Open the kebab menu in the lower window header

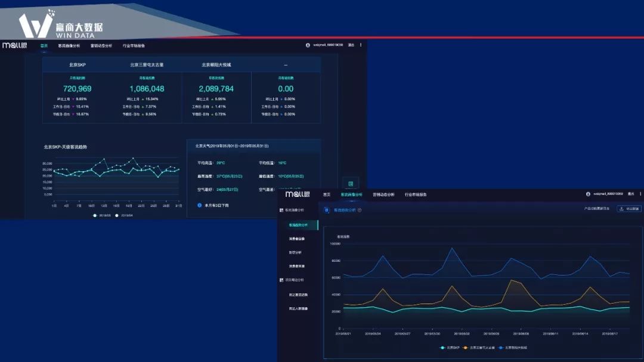[x=640, y=194]
